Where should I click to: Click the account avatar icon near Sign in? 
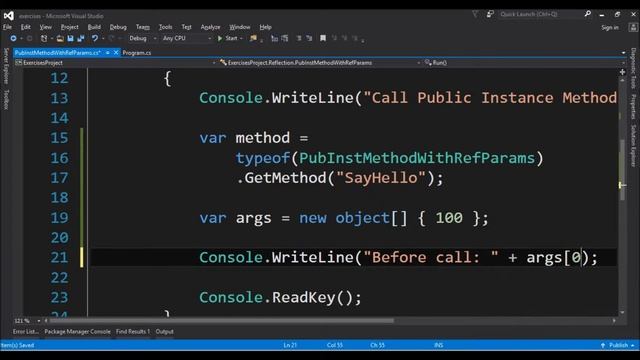coord(633,27)
